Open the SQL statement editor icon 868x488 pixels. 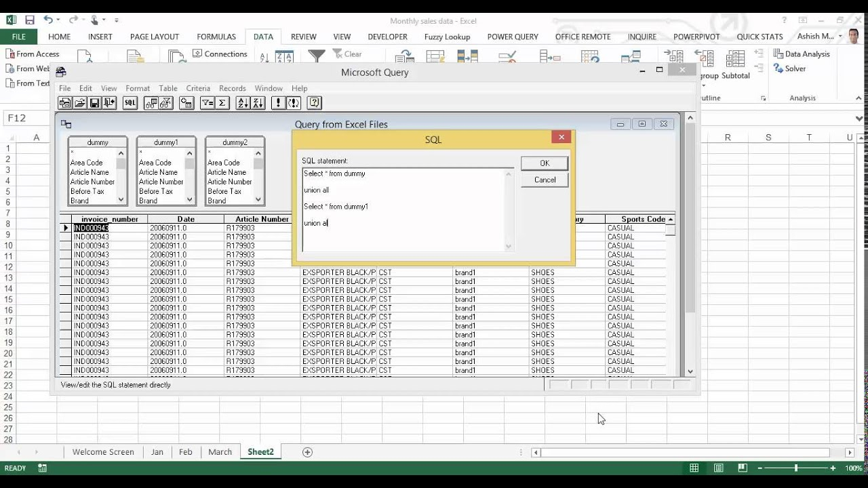tap(130, 102)
